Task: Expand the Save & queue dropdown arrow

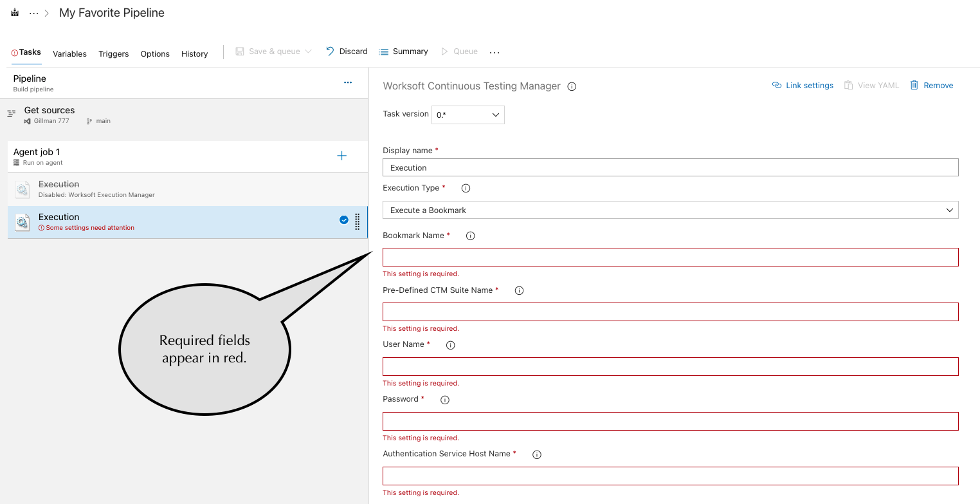Action: [307, 51]
